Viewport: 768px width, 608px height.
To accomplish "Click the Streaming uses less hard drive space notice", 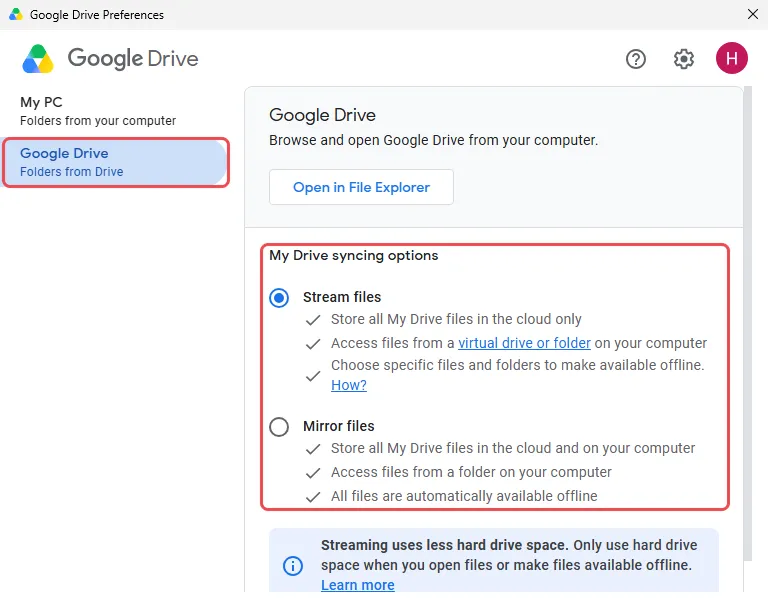I will click(494, 560).
